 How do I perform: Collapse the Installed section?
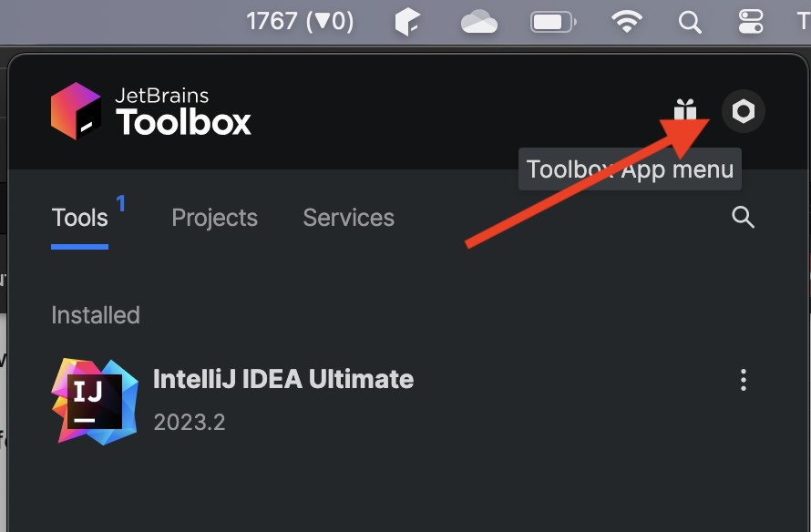tap(95, 314)
